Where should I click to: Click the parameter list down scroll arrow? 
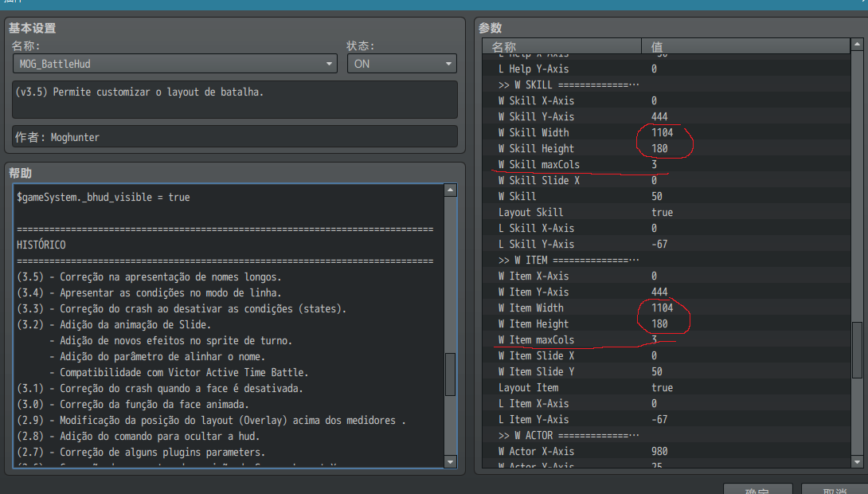click(x=857, y=461)
